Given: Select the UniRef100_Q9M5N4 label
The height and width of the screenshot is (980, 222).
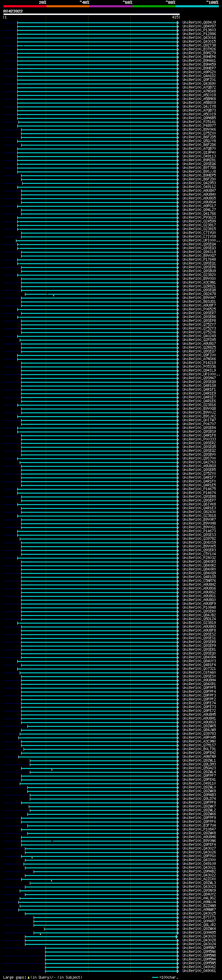Looking at the screenshot, I should 199,959.
